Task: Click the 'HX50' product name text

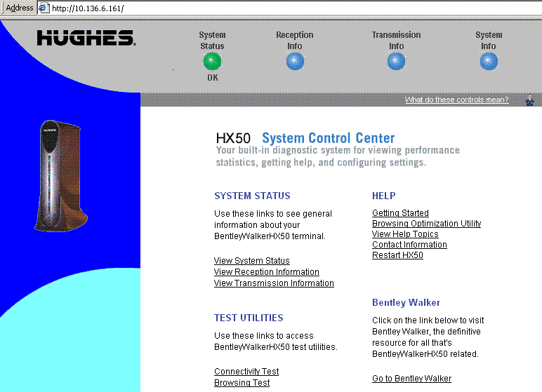Action: (x=233, y=138)
